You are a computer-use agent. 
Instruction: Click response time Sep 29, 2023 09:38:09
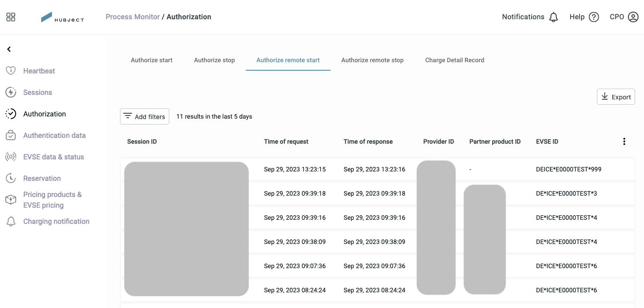coord(374,242)
